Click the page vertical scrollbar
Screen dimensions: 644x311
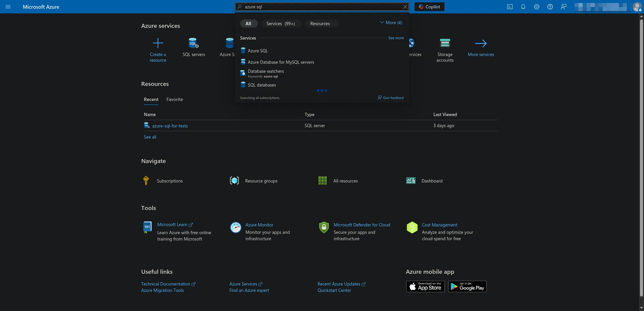(x=641, y=158)
